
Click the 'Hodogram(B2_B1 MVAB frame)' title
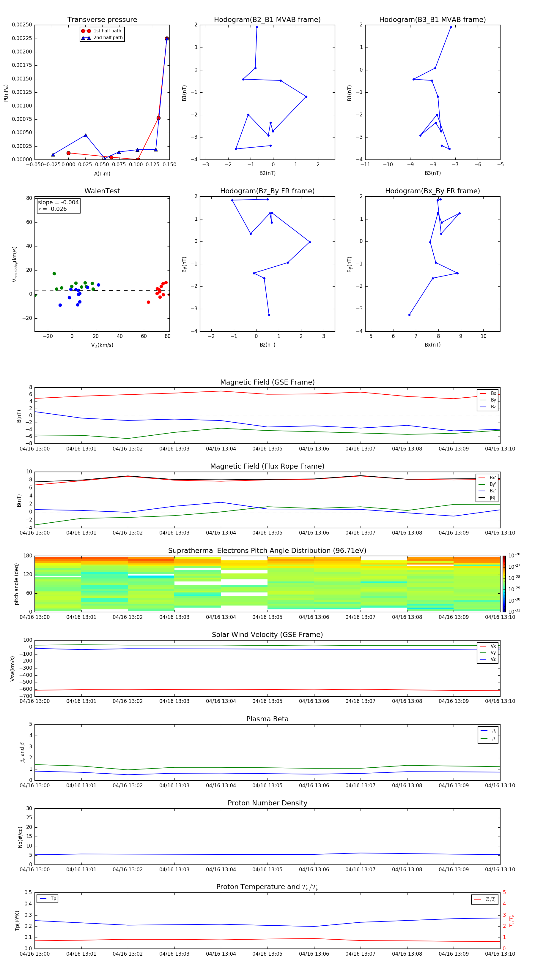[x=267, y=20]
